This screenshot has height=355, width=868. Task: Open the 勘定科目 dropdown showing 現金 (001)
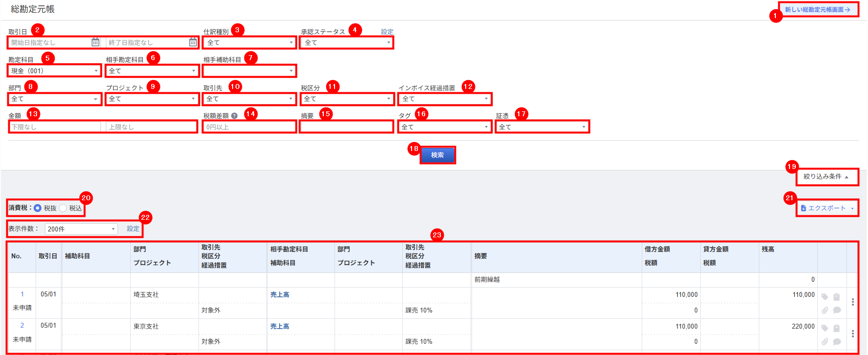(x=54, y=71)
